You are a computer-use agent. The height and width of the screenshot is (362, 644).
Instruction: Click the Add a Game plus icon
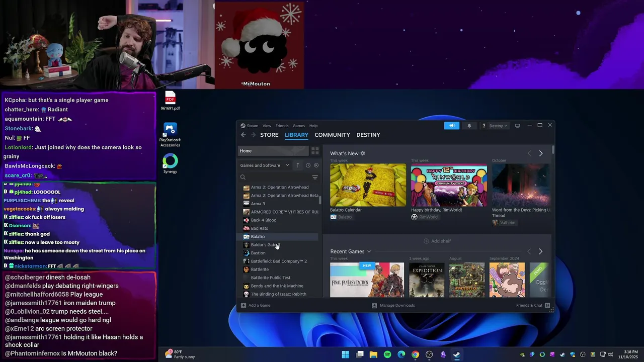[x=244, y=305]
